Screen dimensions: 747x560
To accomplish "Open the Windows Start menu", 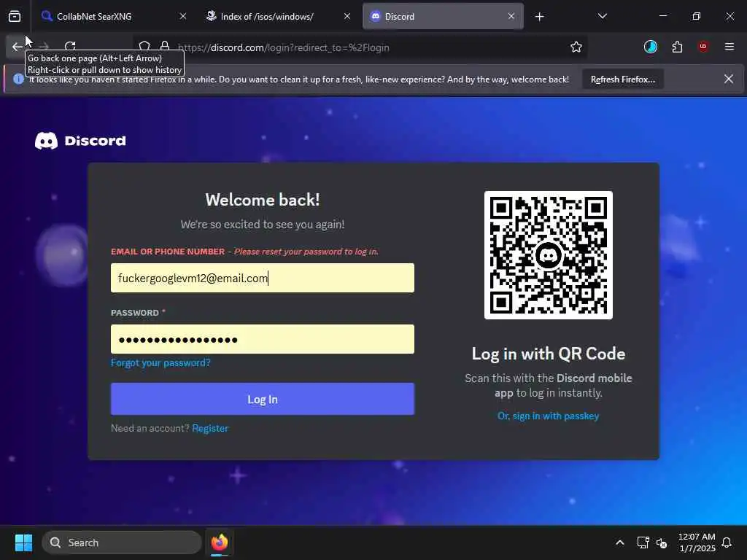I will (23, 542).
